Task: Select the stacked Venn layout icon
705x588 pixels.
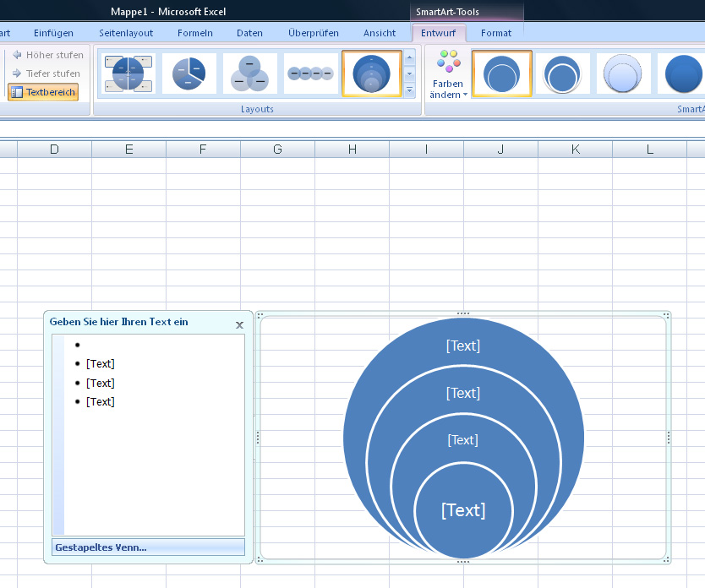Action: point(371,73)
